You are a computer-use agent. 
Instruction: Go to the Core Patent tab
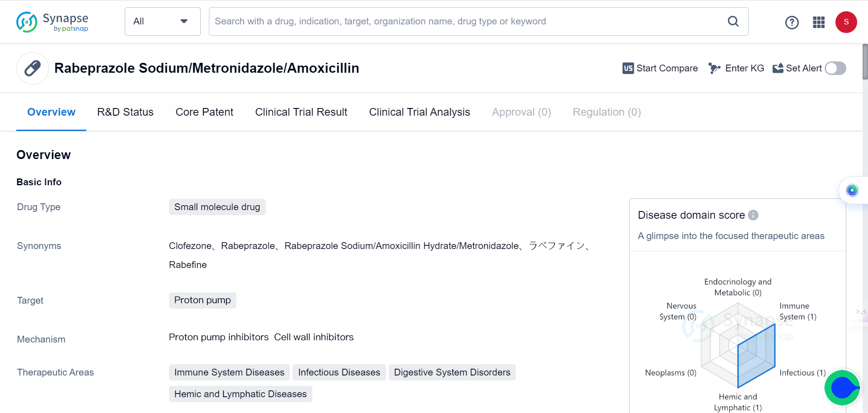pyautogui.click(x=204, y=112)
